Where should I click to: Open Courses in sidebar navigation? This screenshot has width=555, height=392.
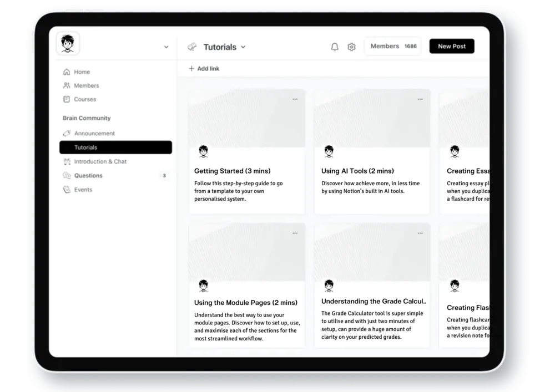click(x=116, y=99)
